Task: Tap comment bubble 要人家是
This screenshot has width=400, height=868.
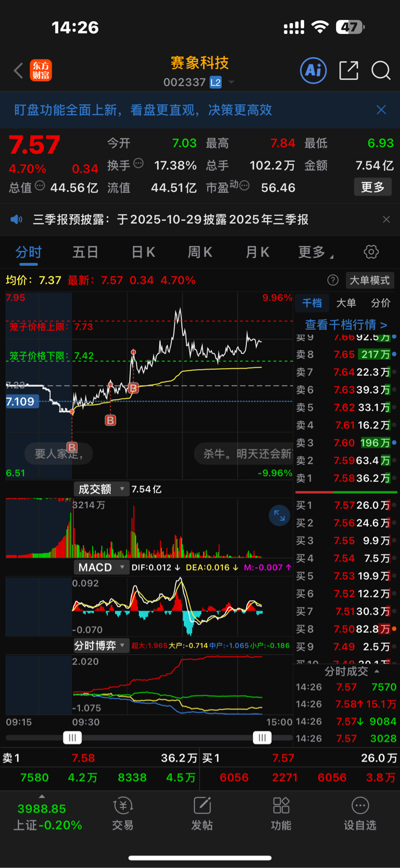Action: [59, 454]
